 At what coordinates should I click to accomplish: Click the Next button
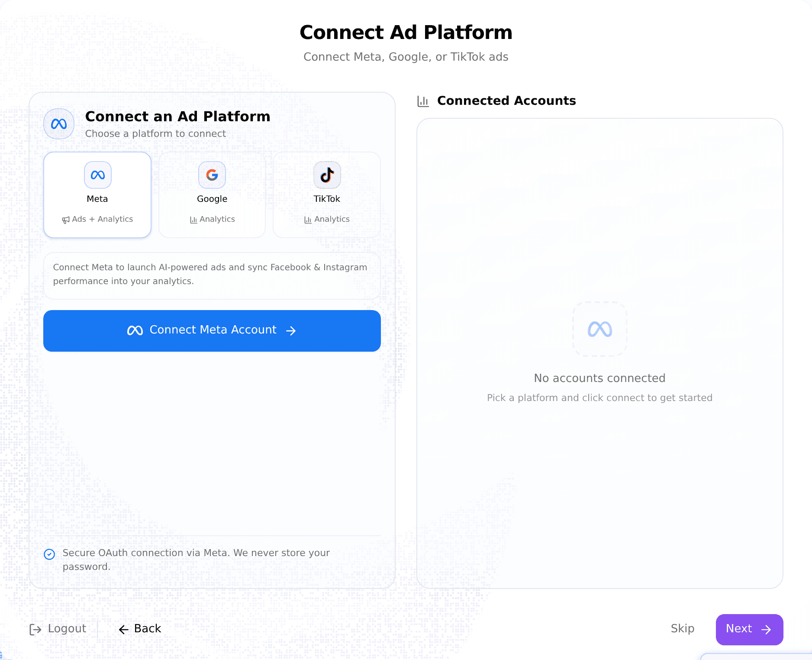point(749,629)
